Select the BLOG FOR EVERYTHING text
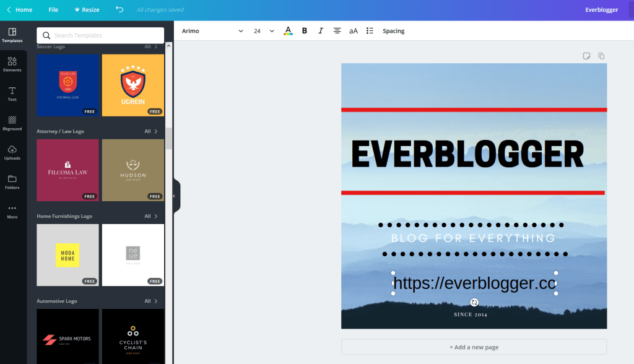 [474, 238]
